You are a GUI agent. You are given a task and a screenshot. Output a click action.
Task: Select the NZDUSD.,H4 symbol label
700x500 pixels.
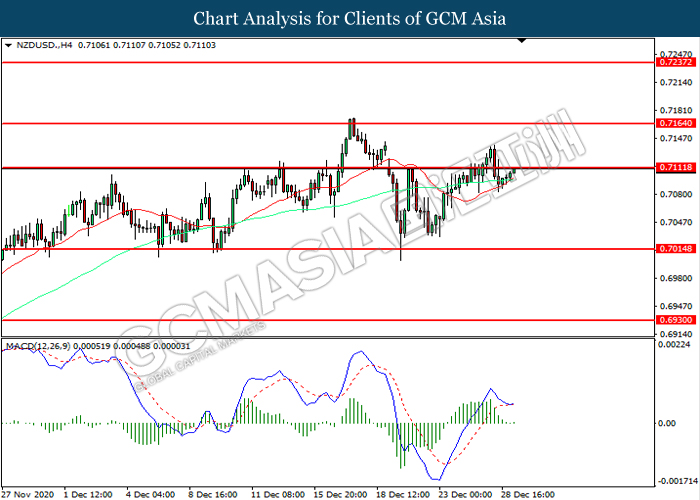pos(44,45)
